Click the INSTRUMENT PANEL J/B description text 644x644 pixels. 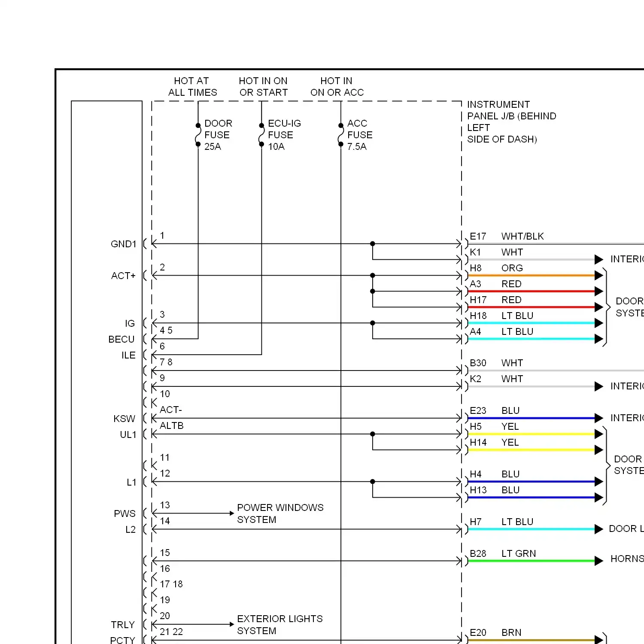point(511,122)
